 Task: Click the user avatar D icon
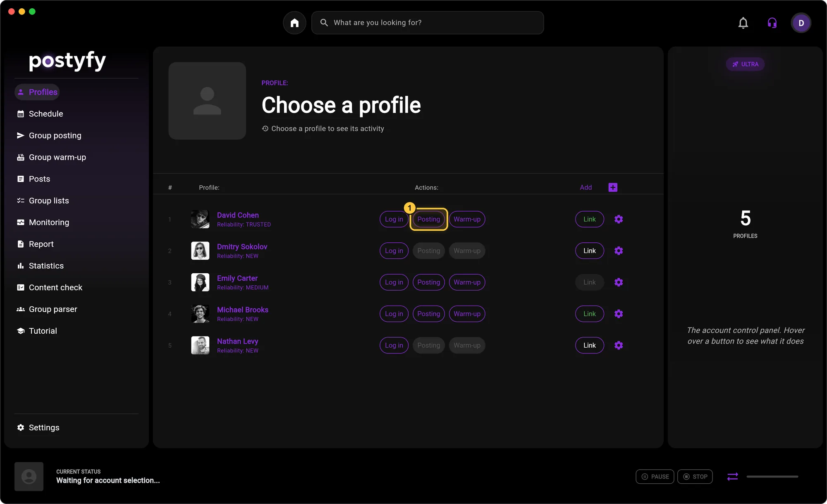(x=801, y=23)
